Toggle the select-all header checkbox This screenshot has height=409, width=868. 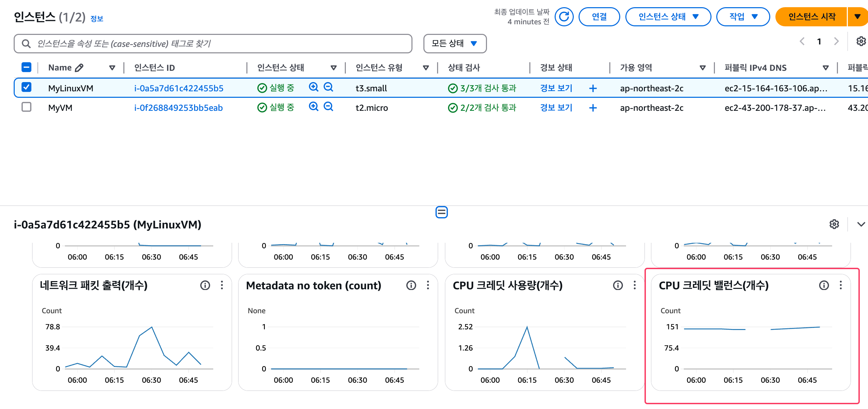click(27, 67)
